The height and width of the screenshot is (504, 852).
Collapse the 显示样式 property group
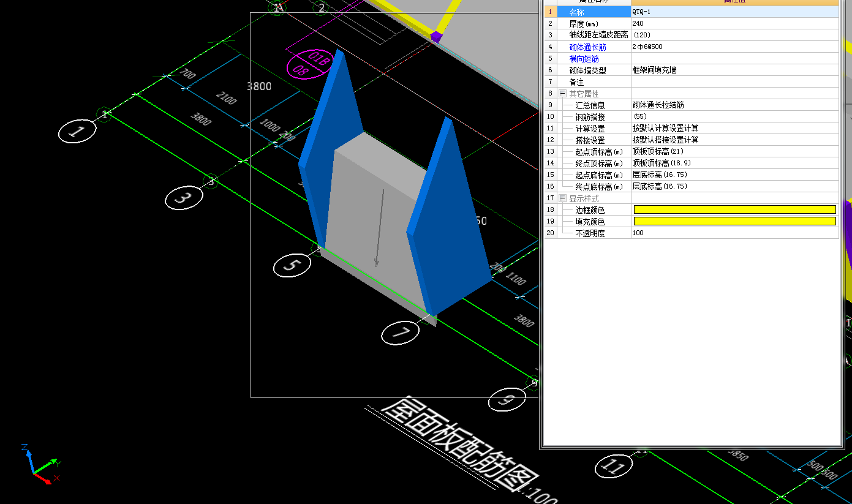tap(562, 198)
